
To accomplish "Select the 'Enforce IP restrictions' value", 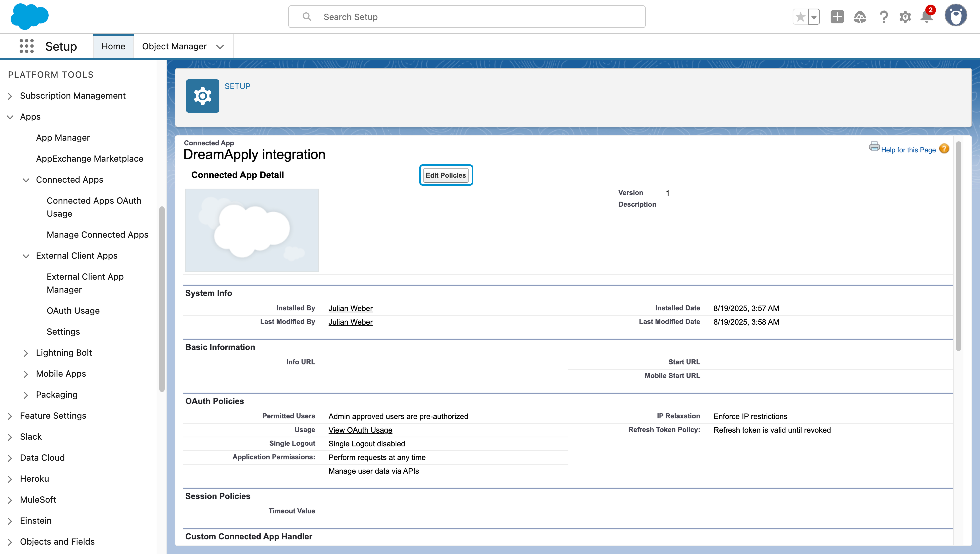I will 750,416.
